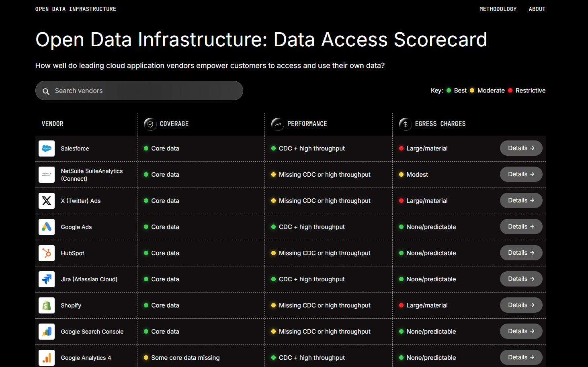The width and height of the screenshot is (588, 367).
Task: Click the Shopify bag logo
Action: click(x=47, y=305)
